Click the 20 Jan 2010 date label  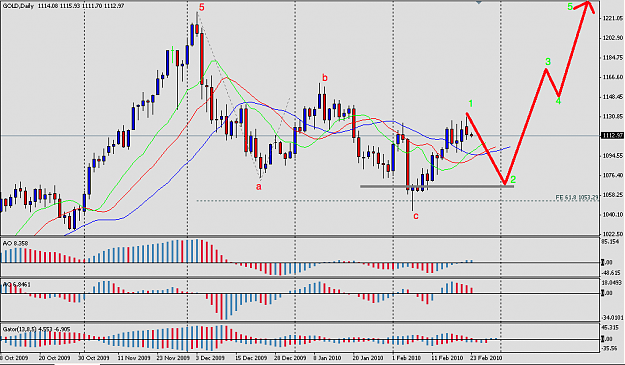pyautogui.click(x=368, y=358)
